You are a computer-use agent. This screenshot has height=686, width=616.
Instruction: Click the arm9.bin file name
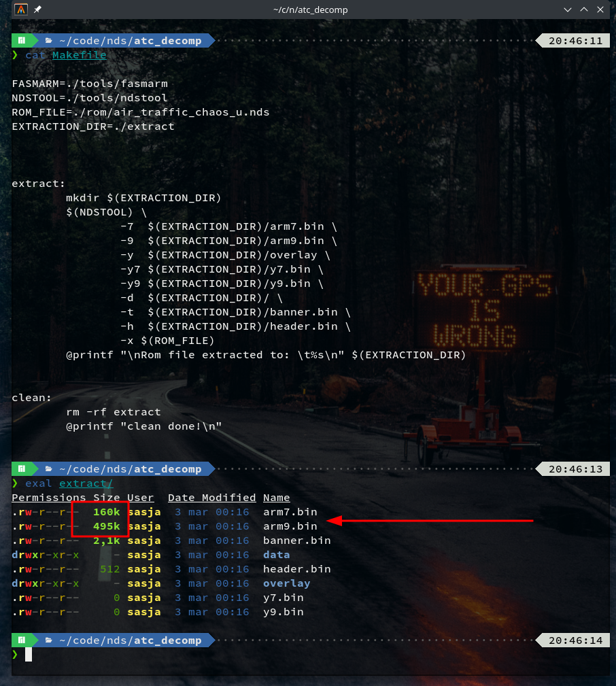290,526
